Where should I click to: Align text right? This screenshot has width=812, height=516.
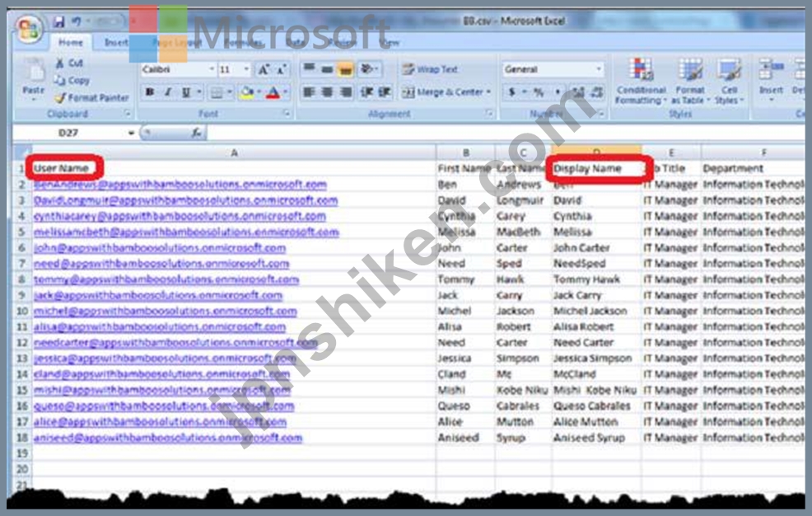[345, 92]
